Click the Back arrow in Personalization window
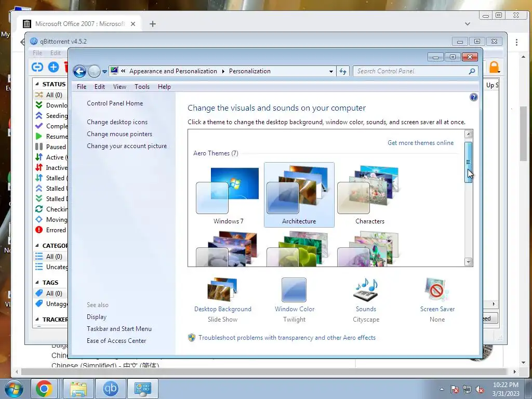 79,72
